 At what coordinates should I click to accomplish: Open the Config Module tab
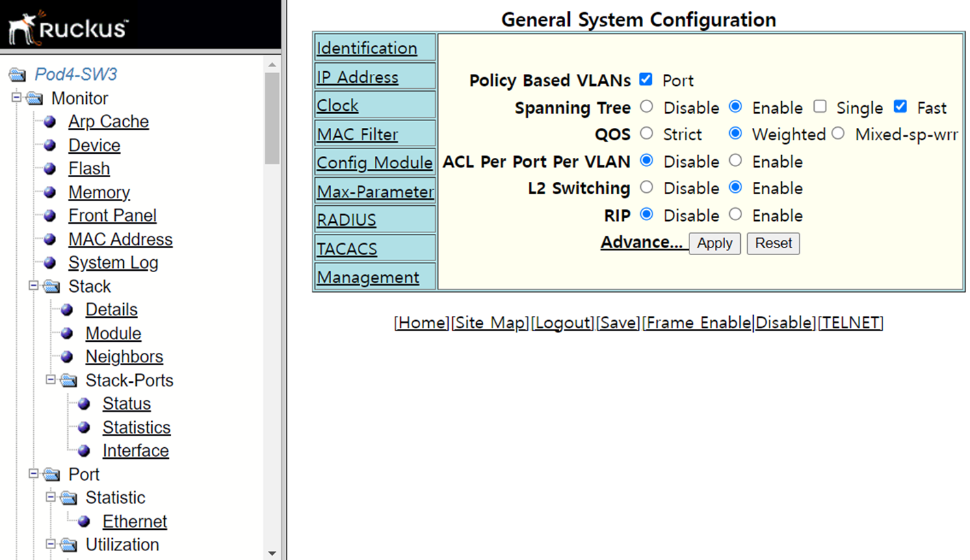click(374, 163)
